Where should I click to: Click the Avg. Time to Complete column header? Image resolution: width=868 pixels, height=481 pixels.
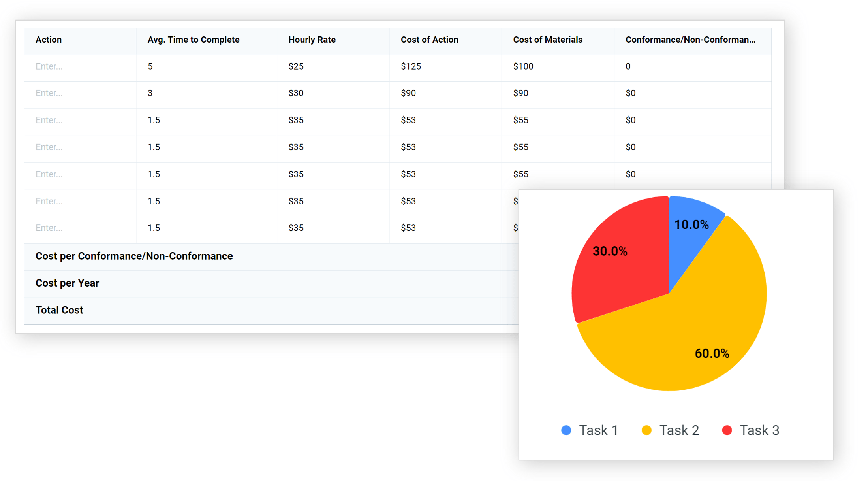pos(193,40)
